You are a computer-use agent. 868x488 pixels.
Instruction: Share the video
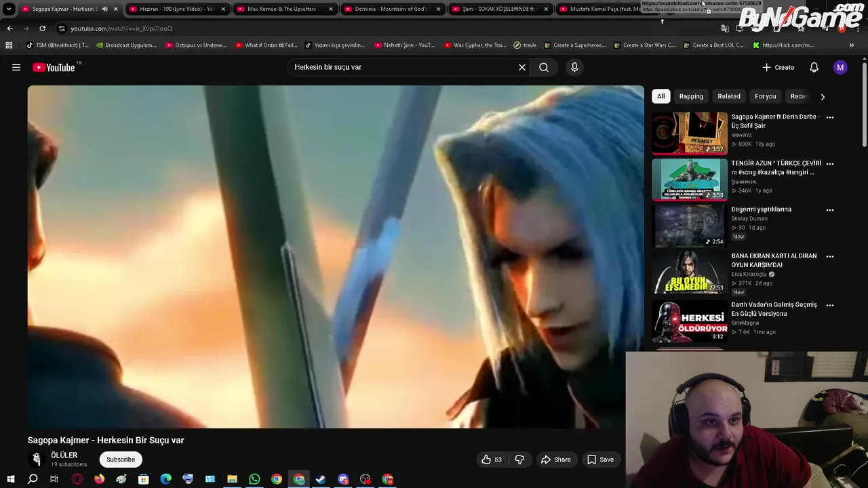point(555,460)
